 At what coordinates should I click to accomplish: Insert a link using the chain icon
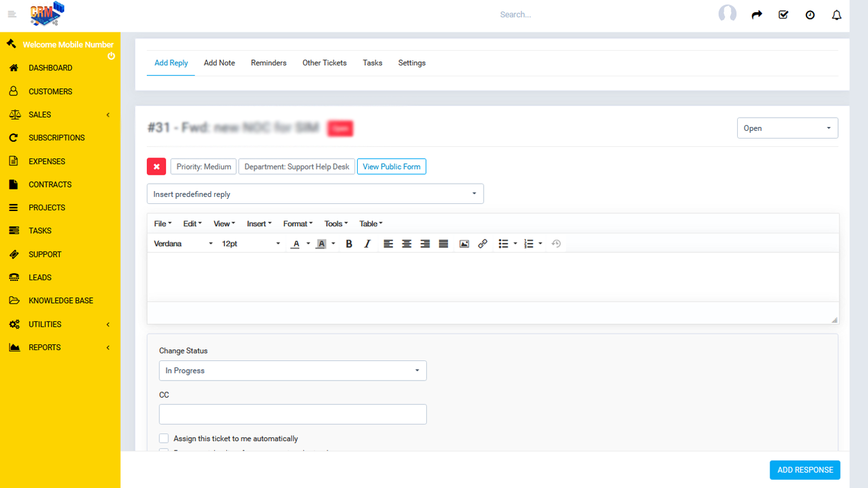pos(483,244)
